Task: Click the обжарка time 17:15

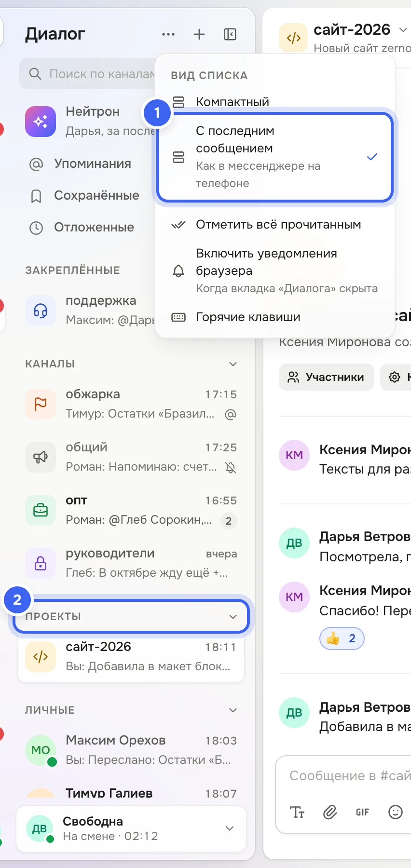Action: click(x=221, y=394)
